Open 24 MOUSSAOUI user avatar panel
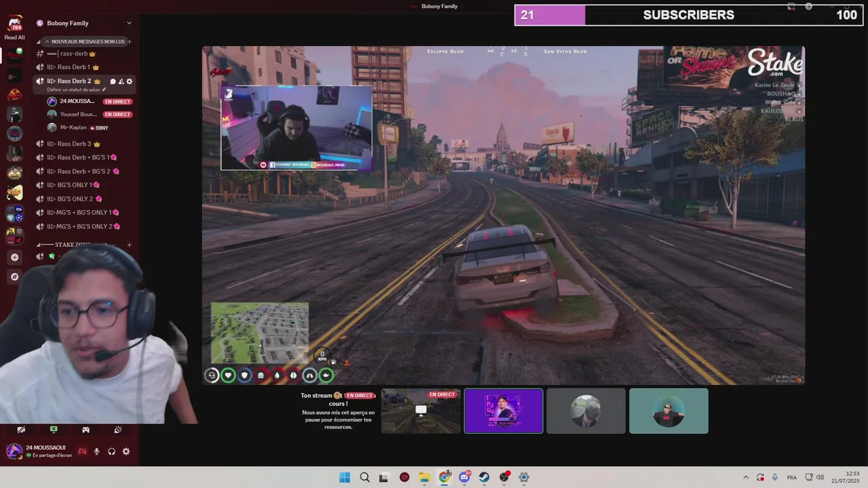Screen dimensions: 868x488 point(14,451)
